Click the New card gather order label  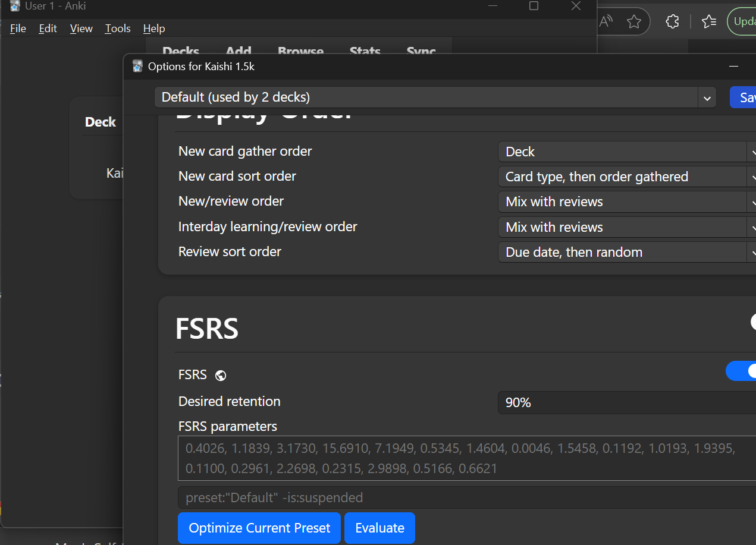tap(245, 151)
